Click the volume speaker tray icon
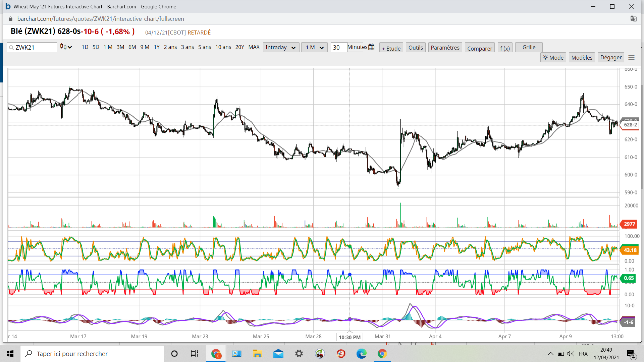 pyautogui.click(x=570, y=354)
